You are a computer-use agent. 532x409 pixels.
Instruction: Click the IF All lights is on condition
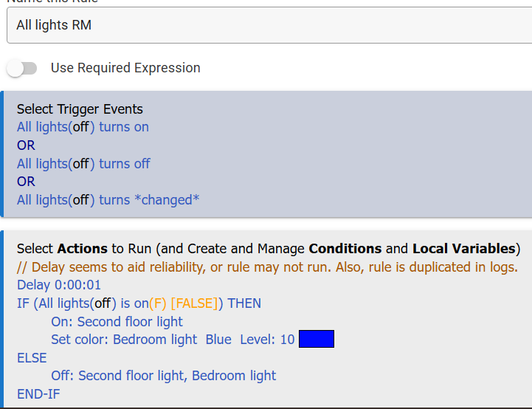pyautogui.click(x=139, y=303)
